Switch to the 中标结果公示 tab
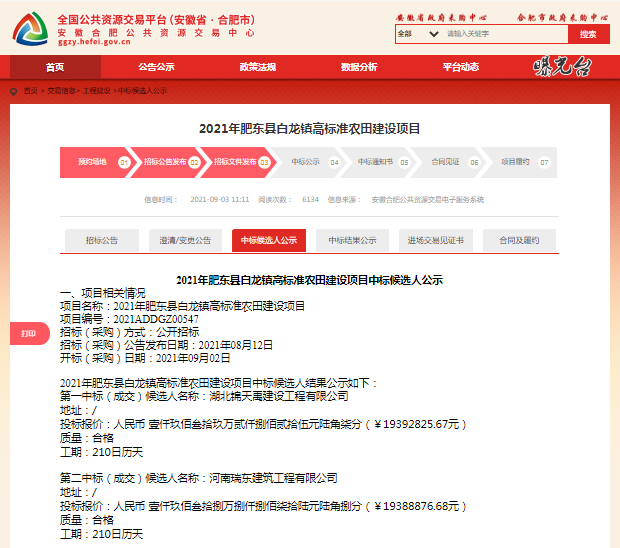 (352, 241)
